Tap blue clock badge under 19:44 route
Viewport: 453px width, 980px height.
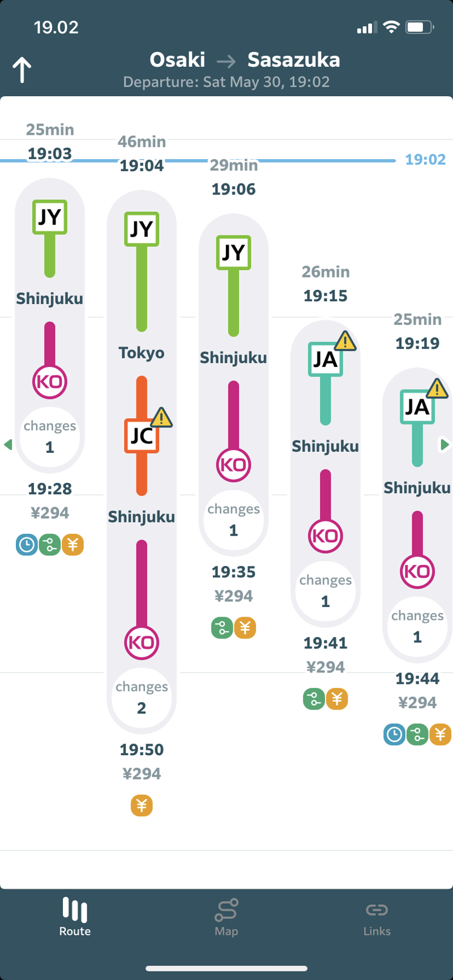pyautogui.click(x=394, y=735)
